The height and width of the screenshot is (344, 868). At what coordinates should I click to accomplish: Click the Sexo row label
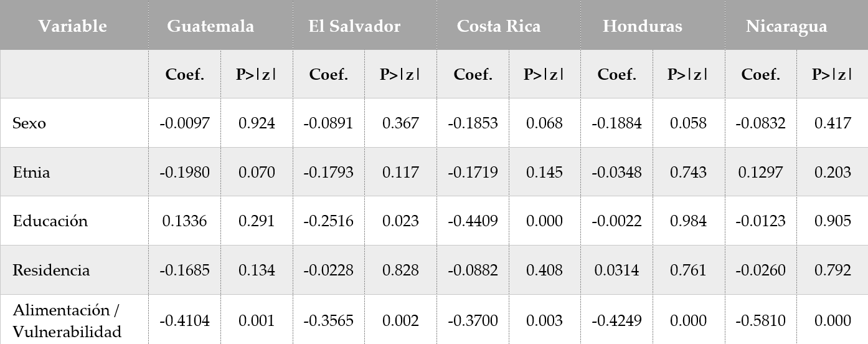[29, 123]
